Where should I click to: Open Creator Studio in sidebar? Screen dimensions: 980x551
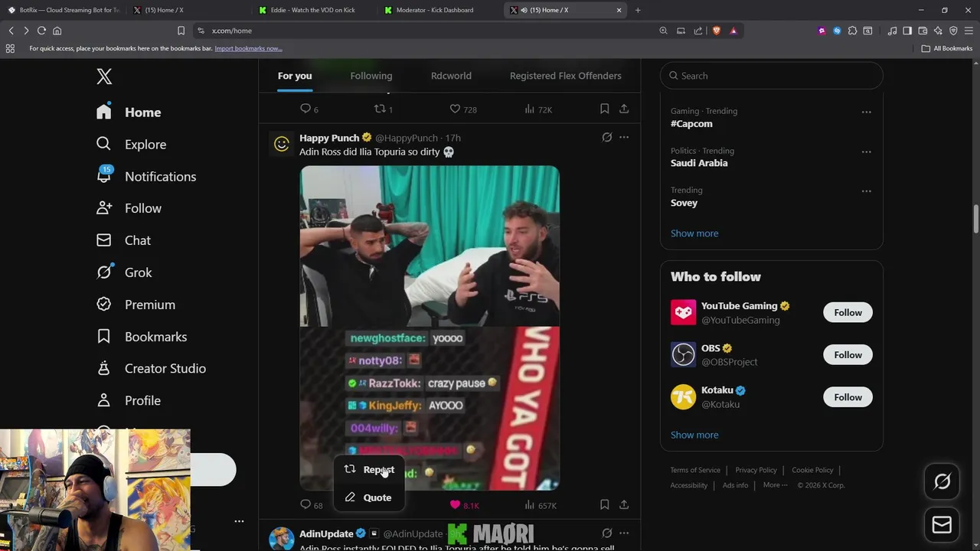(x=151, y=368)
